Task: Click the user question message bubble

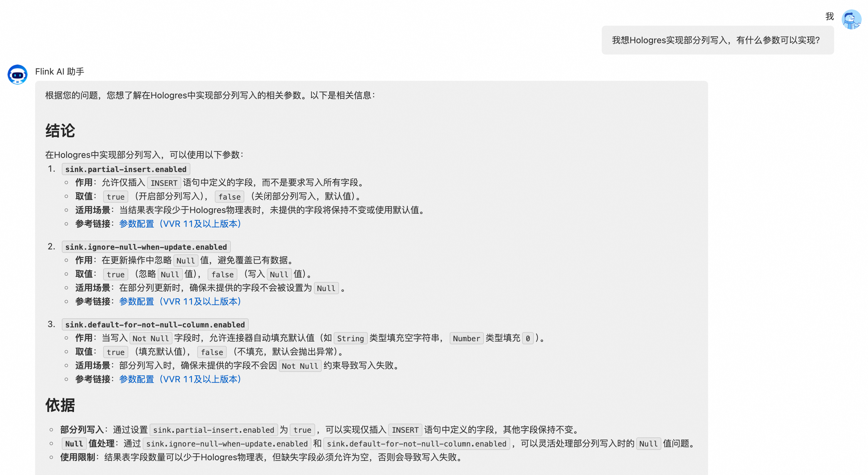Action: coord(717,40)
